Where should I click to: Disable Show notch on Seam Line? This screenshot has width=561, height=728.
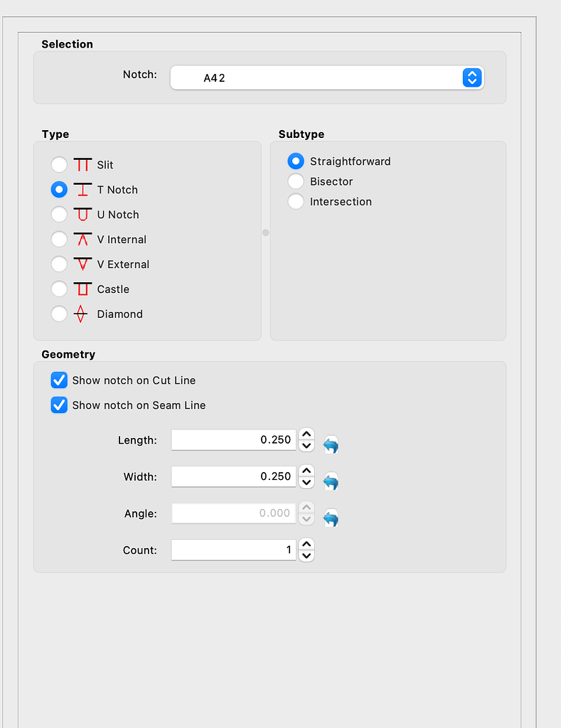point(59,405)
